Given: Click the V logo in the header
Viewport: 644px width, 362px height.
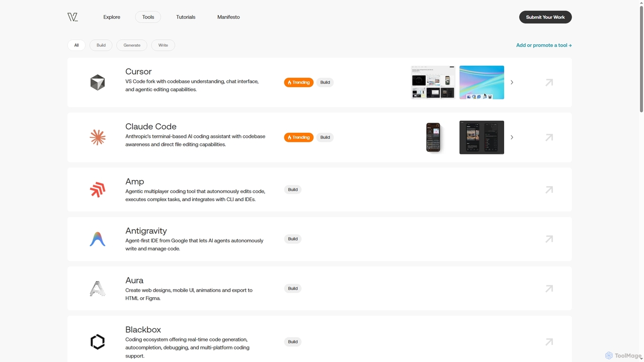Looking at the screenshot, I should (72, 17).
